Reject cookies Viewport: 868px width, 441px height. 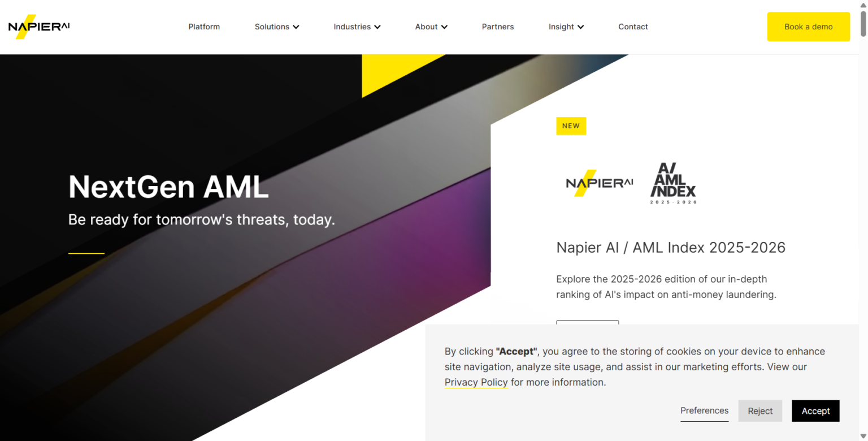(760, 411)
